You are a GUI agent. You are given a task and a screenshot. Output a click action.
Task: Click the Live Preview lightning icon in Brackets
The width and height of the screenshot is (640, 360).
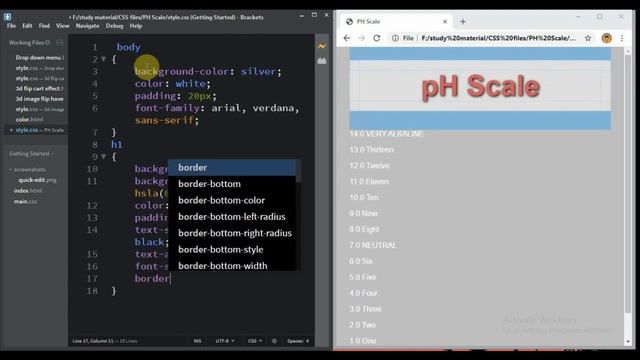point(322,46)
